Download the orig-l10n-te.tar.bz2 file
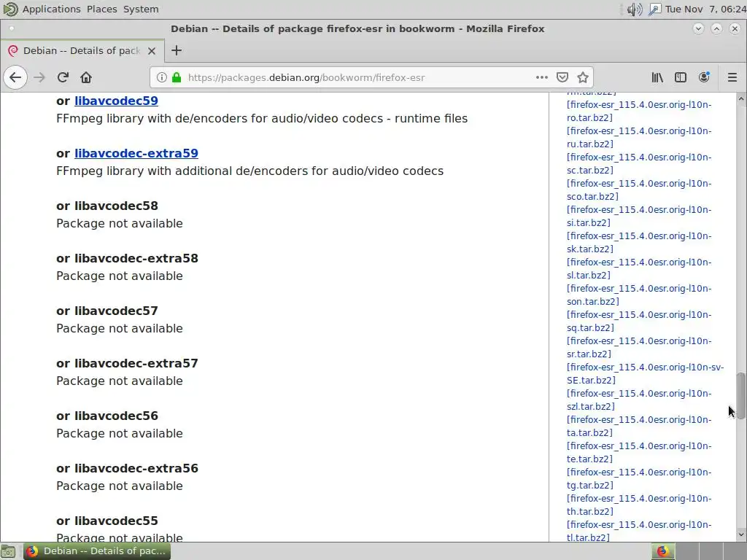Screen dimensions: 747x560 click(x=639, y=452)
